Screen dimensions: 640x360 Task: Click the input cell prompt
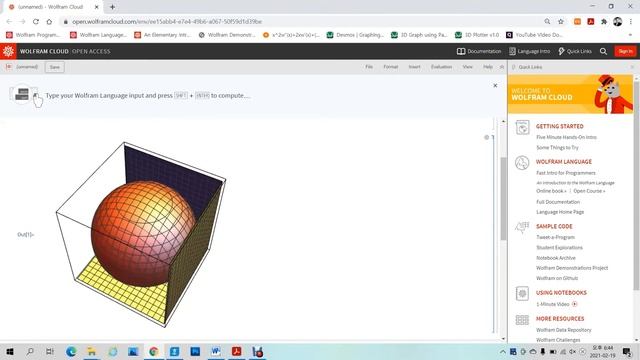tap(147, 96)
